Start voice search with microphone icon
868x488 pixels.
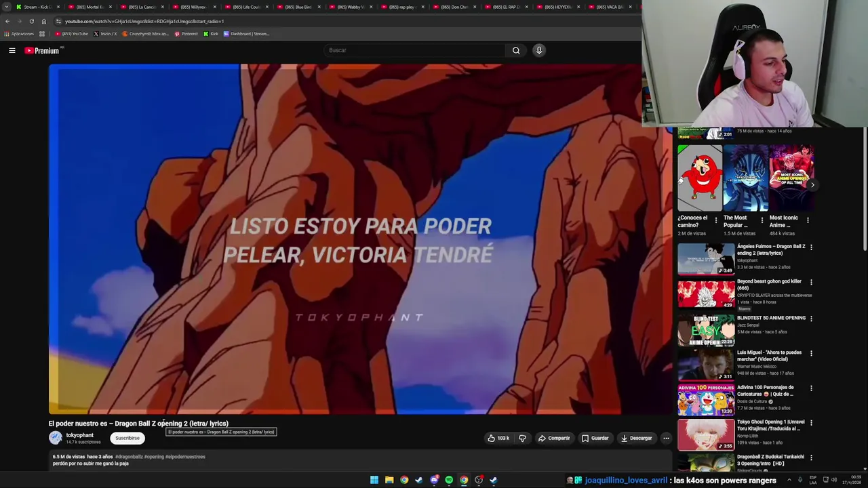pyautogui.click(x=539, y=50)
